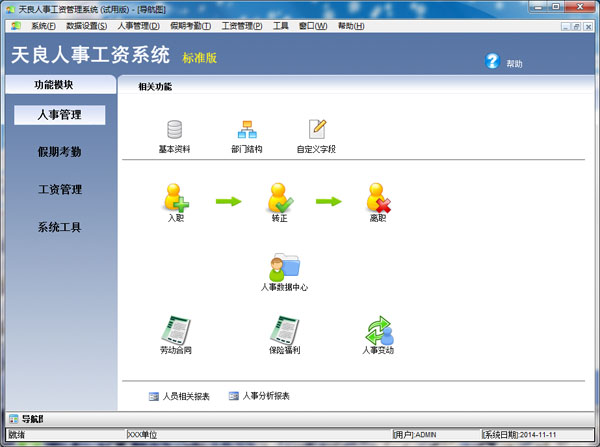Click the 离职 label under the icon
This screenshot has height=447, width=600.
(378, 218)
